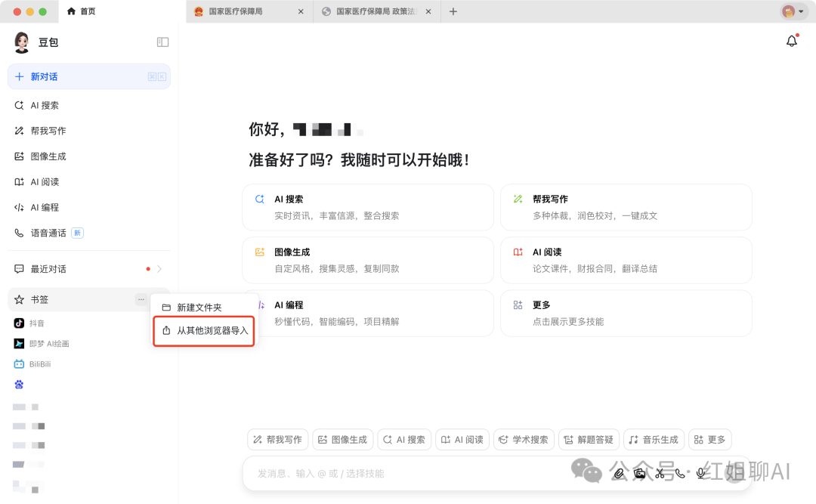Open 图像生成 in the sidebar
The width and height of the screenshot is (816, 504).
click(x=89, y=156)
